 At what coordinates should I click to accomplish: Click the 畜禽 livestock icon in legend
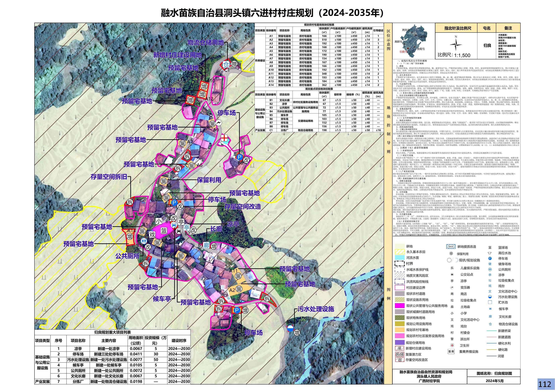pos(451,351)
